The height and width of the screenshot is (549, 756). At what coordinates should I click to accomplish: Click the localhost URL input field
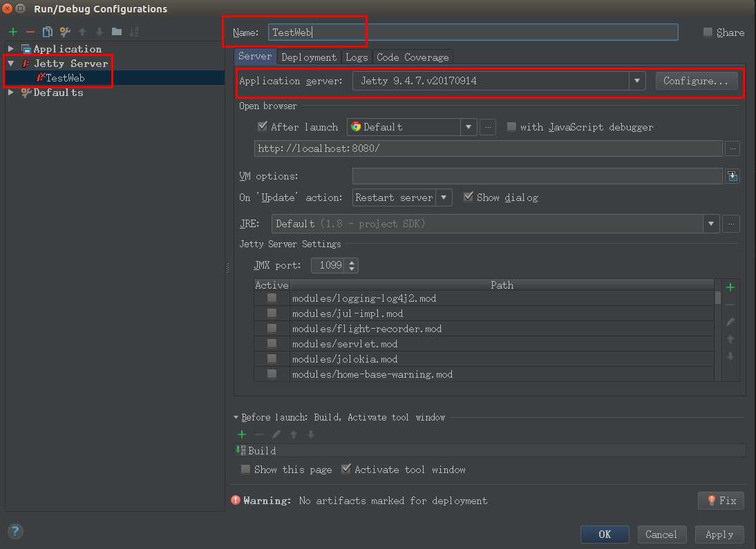click(x=488, y=148)
